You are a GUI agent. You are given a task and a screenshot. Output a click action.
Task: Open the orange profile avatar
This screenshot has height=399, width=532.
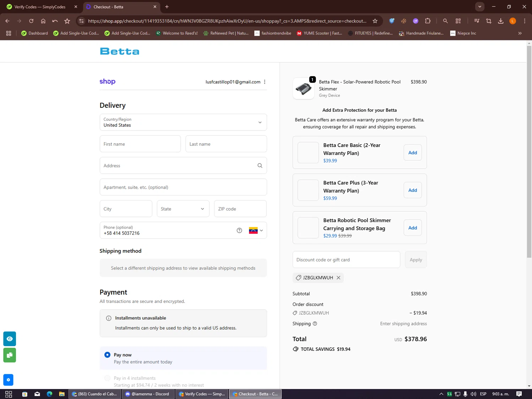pyautogui.click(x=512, y=21)
